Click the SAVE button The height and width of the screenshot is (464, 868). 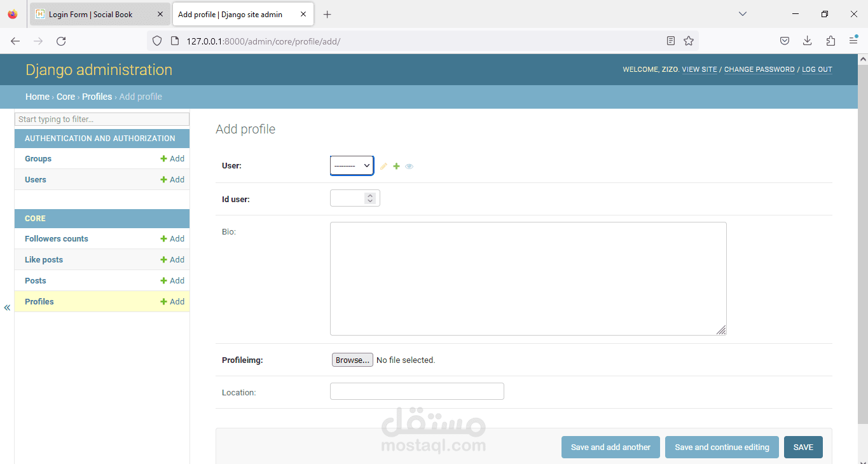[803, 447]
